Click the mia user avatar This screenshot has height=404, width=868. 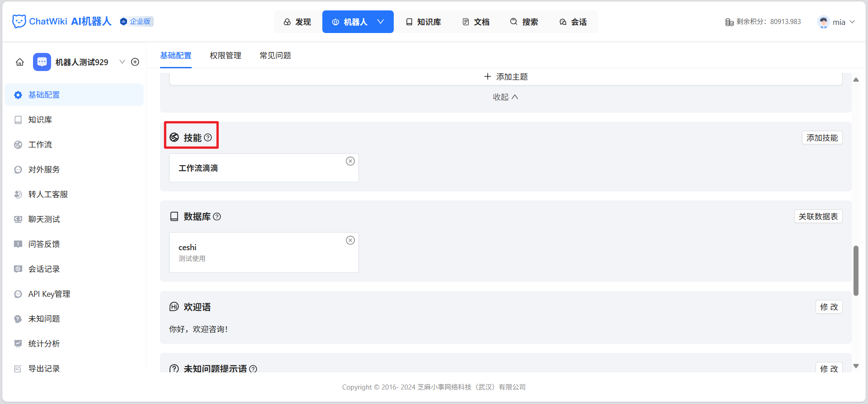pos(823,22)
